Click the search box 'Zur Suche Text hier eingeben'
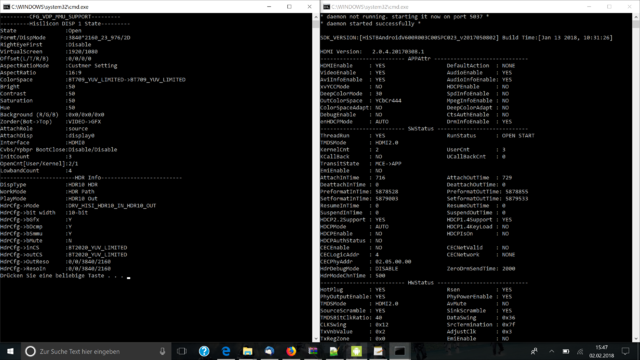The height and width of the screenshot is (360, 640). [x=96, y=351]
